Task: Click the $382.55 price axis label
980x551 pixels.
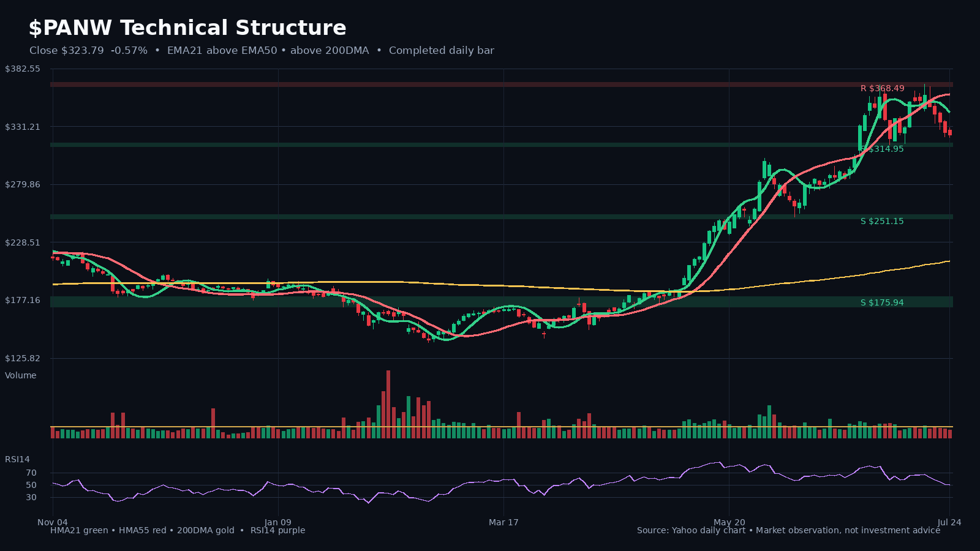Action: (x=23, y=69)
